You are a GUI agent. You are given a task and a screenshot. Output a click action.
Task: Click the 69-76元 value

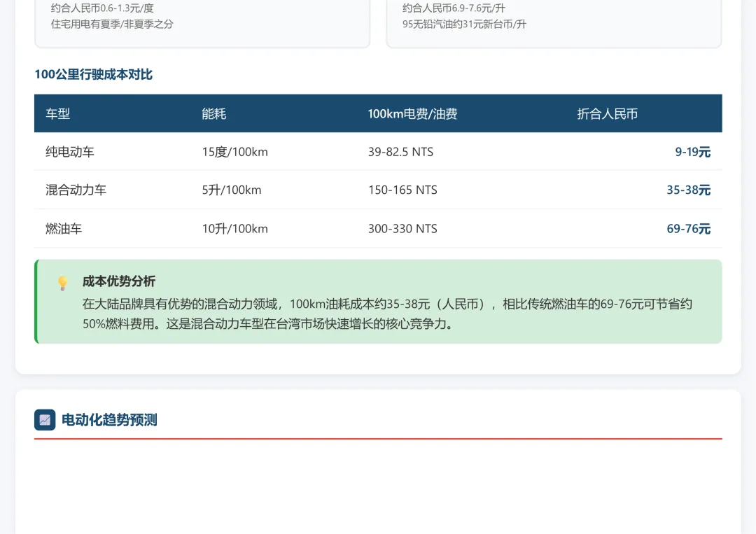tap(689, 228)
